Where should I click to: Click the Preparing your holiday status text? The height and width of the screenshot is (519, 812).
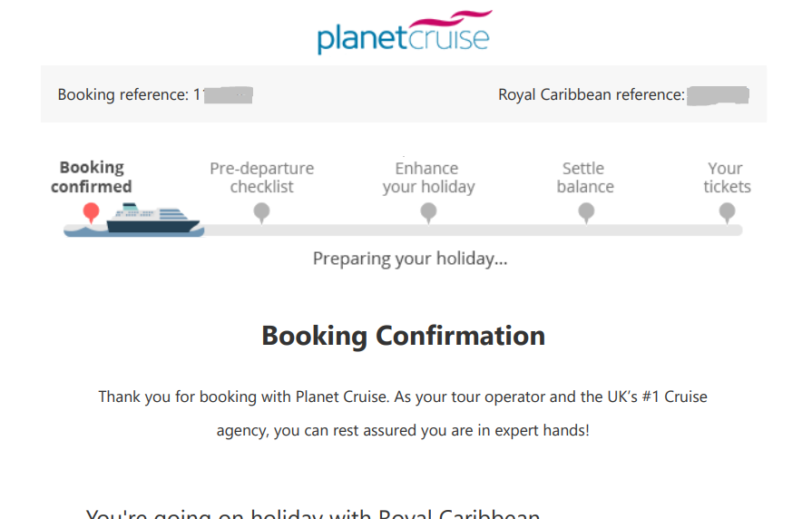click(410, 259)
